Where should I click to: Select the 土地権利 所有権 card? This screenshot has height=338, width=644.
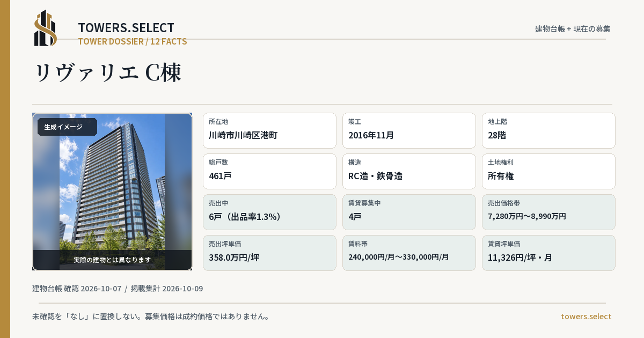pos(548,171)
